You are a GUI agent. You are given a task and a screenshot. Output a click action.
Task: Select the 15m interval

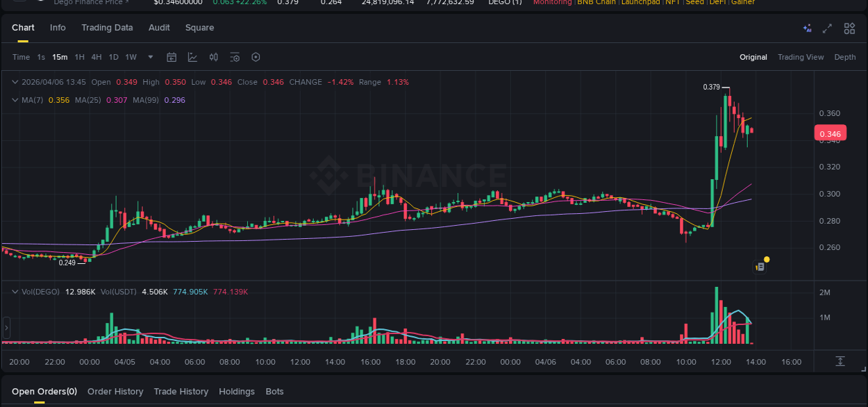pyautogui.click(x=60, y=57)
